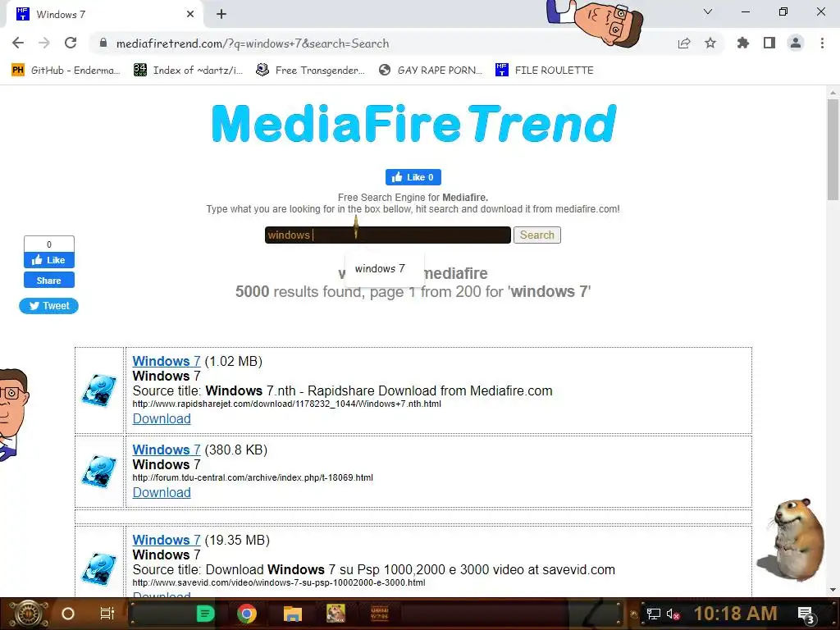Click the scrollbar down arrow
Image resolution: width=840 pixels, height=630 pixels.
[x=833, y=590]
